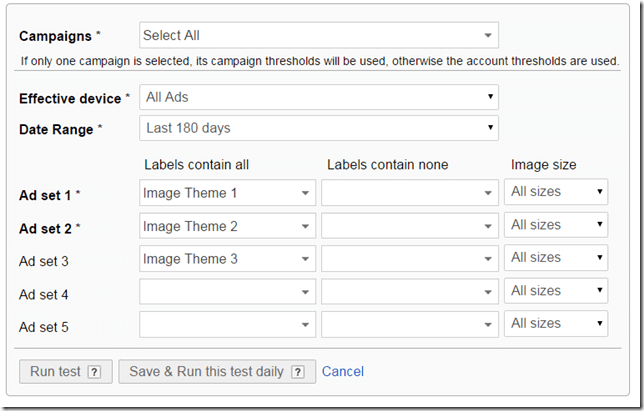
Task: Open Ad set 4 labels contain none dropdown
Action: tap(410, 292)
